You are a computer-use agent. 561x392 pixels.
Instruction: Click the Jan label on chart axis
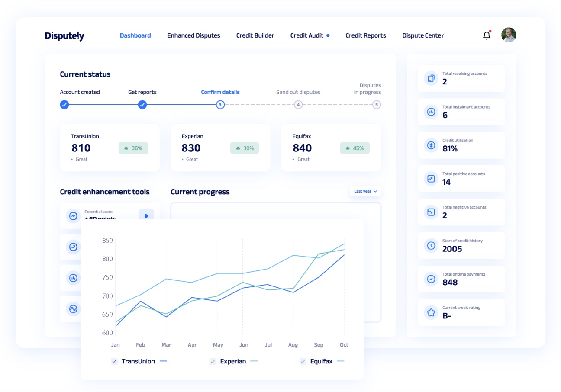pyautogui.click(x=116, y=345)
